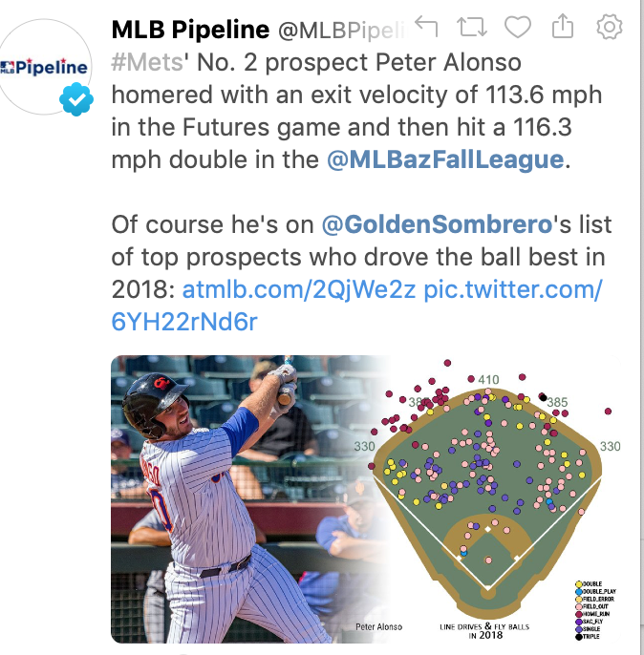Click the blue verified badge
The image size is (644, 655).
pyautogui.click(x=75, y=100)
